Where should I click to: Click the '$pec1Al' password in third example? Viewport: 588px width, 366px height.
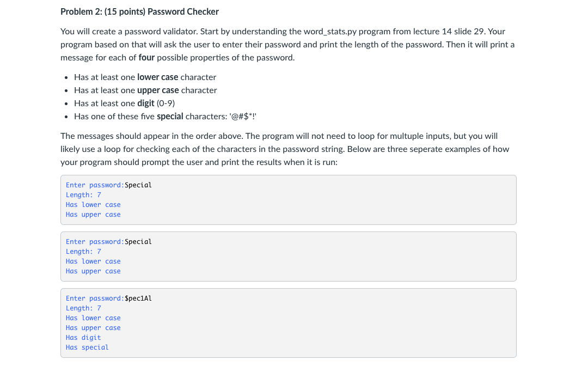tap(138, 298)
